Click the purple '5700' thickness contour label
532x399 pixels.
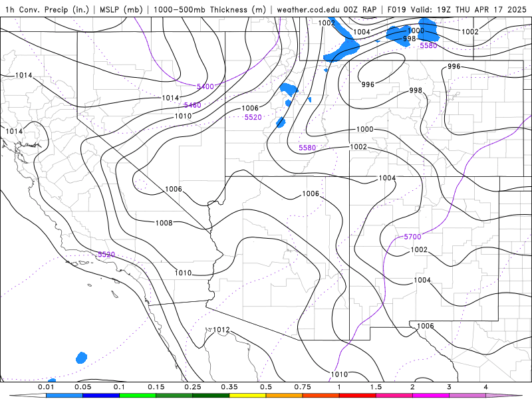click(x=412, y=237)
